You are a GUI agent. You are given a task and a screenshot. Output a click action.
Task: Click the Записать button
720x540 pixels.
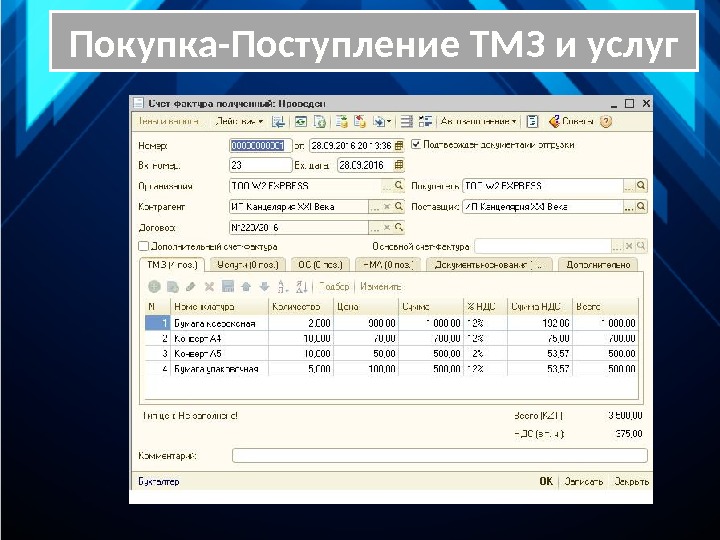[x=583, y=481]
